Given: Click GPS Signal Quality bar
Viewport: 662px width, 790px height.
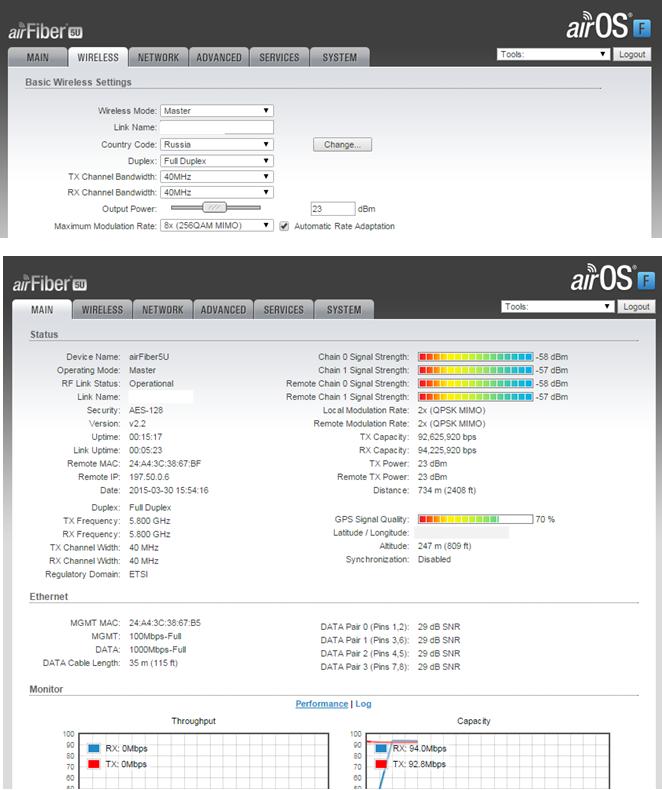Looking at the screenshot, I should click(475, 519).
